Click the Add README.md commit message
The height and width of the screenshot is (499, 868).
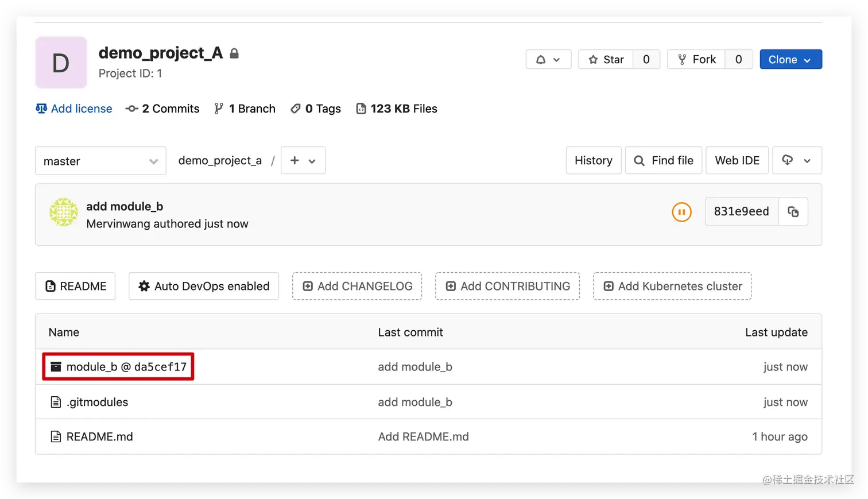tap(423, 436)
